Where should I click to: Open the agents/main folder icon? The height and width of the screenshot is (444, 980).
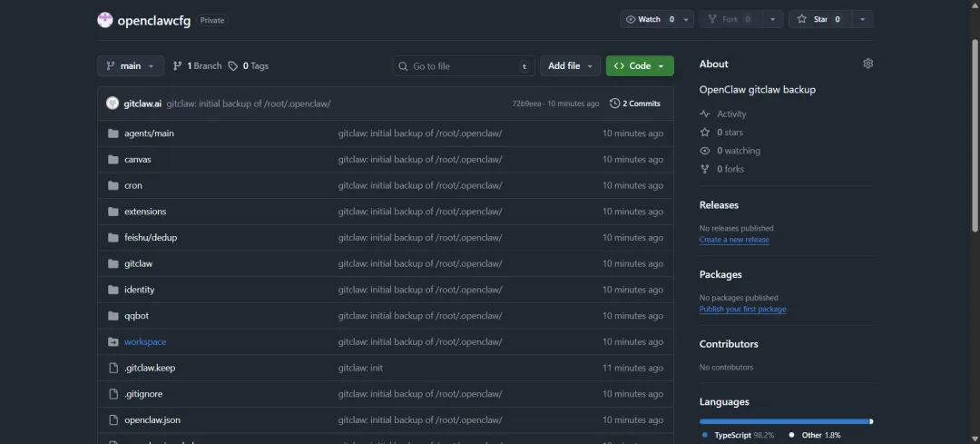tap(113, 133)
